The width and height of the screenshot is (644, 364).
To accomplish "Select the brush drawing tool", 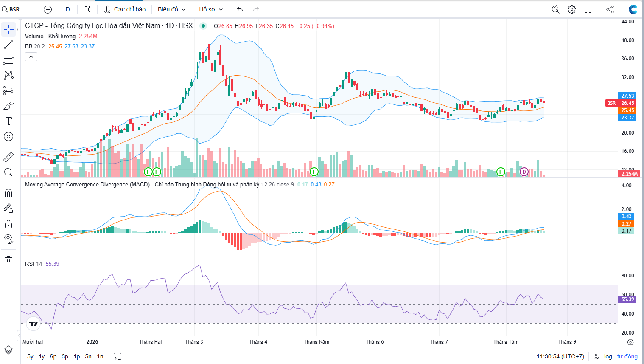I will (x=8, y=106).
